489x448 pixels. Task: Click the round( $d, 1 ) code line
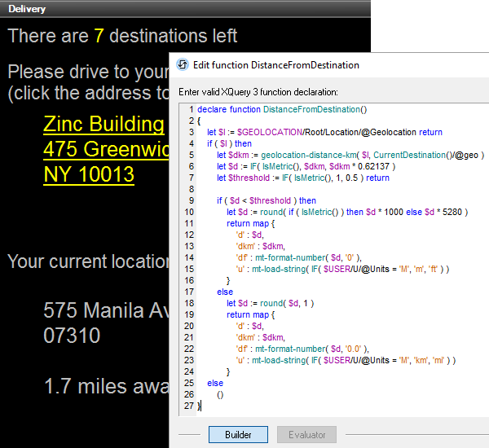(271, 303)
